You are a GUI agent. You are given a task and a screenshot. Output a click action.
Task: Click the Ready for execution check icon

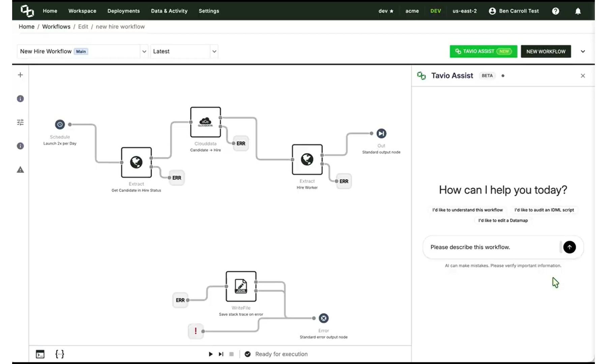pyautogui.click(x=248, y=354)
